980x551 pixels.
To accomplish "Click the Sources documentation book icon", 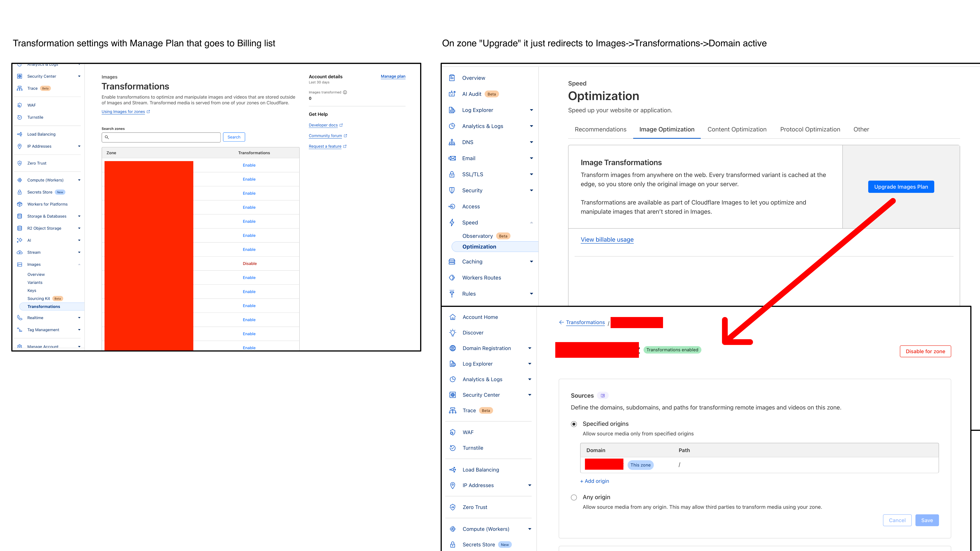I will [x=603, y=396].
